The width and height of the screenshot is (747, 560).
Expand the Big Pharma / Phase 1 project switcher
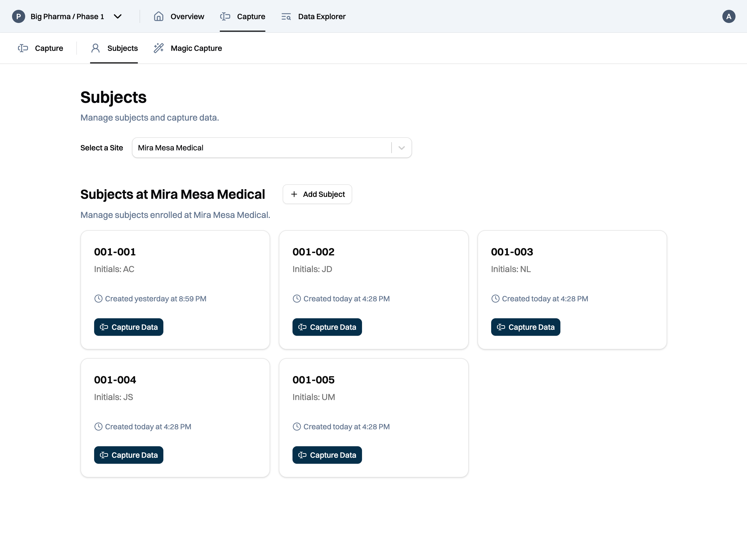(117, 16)
